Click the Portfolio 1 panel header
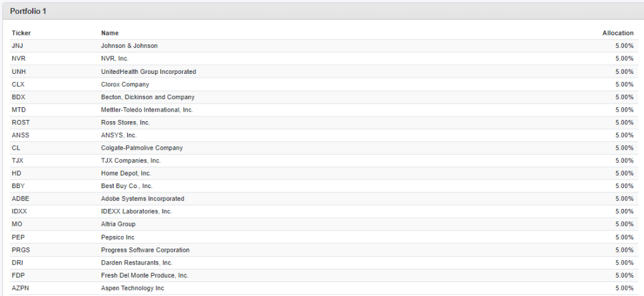 pyautogui.click(x=28, y=11)
